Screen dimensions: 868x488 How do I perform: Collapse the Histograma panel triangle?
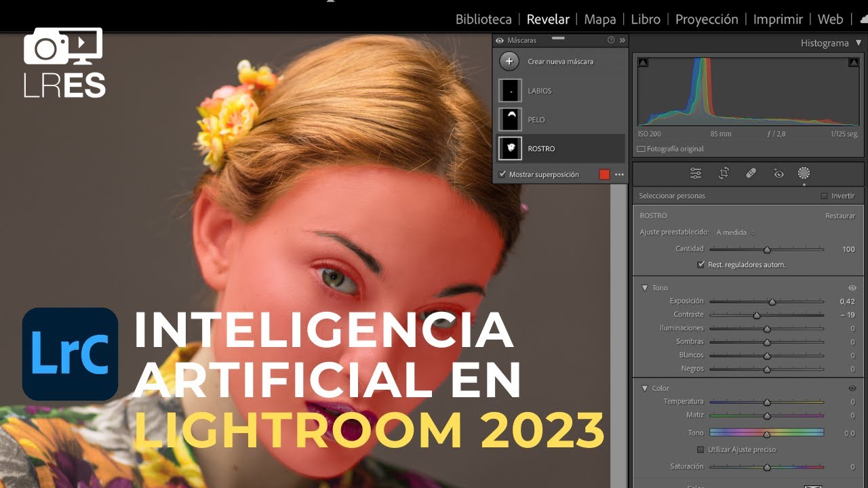pos(858,43)
